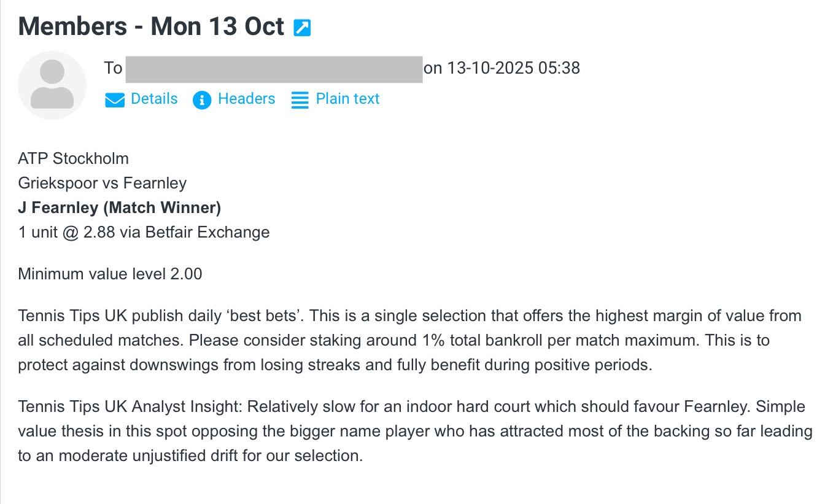Show message Details
The image size is (833, 504).
pyautogui.click(x=154, y=99)
